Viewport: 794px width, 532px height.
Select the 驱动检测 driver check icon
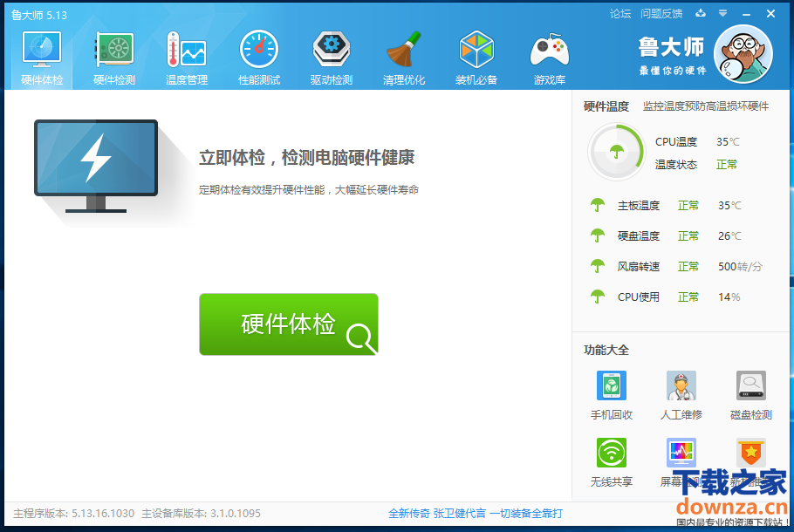point(332,58)
